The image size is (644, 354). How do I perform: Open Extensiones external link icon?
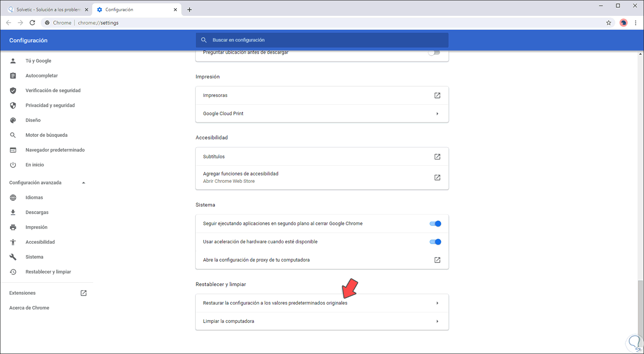84,293
